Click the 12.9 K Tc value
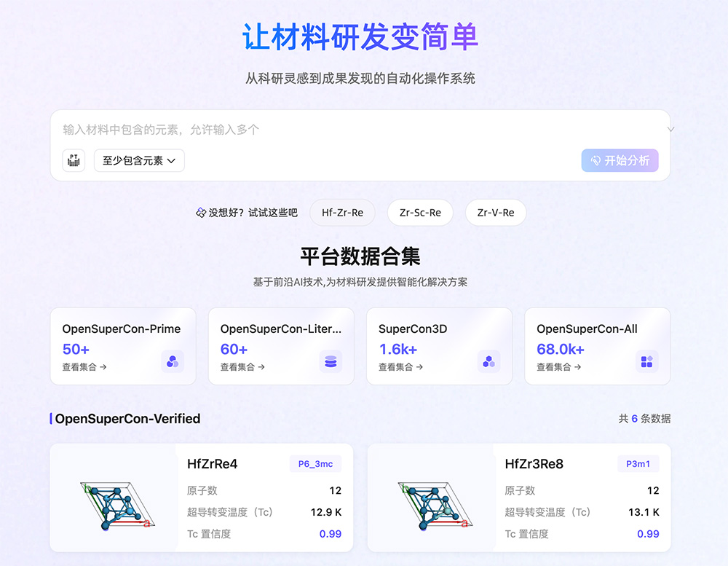This screenshot has height=566, width=728. point(326,512)
